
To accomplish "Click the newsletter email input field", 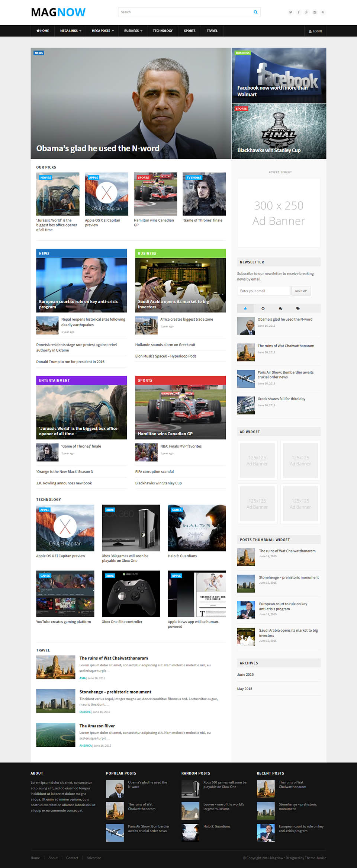I will pyautogui.click(x=264, y=291).
